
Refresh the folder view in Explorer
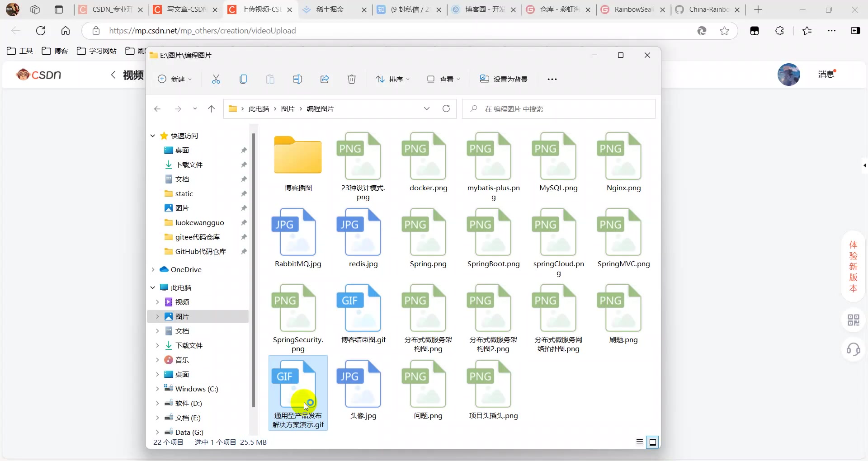[x=446, y=108]
